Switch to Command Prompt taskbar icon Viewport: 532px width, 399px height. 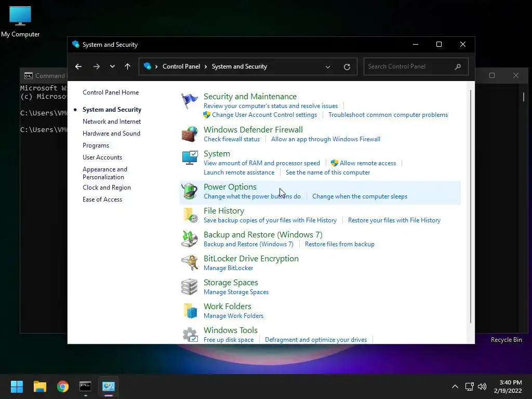[86, 387]
